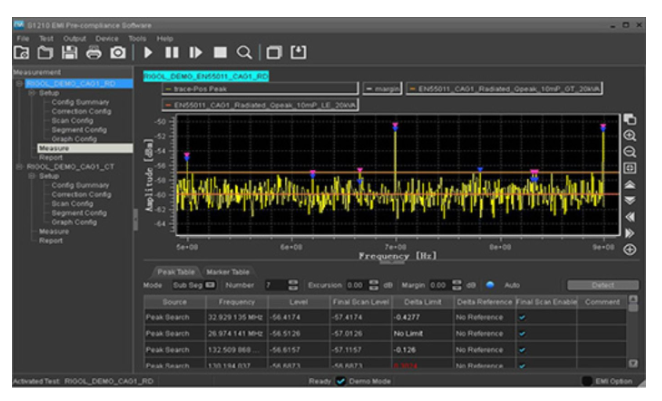Switch to the Marker Table tab

228,272
